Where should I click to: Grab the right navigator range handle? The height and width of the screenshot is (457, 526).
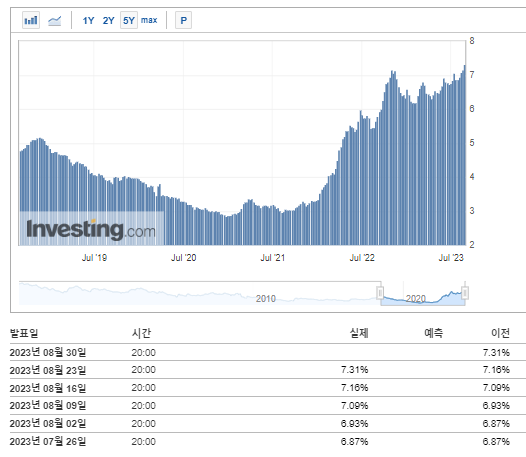465,293
